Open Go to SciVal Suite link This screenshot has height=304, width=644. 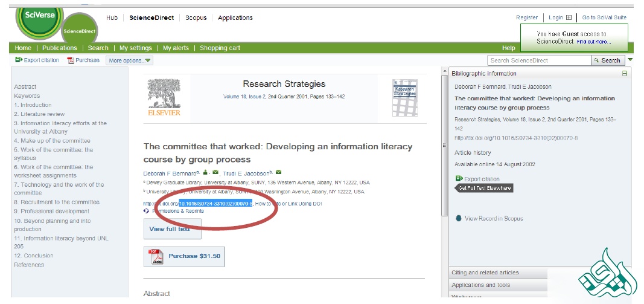click(x=604, y=18)
